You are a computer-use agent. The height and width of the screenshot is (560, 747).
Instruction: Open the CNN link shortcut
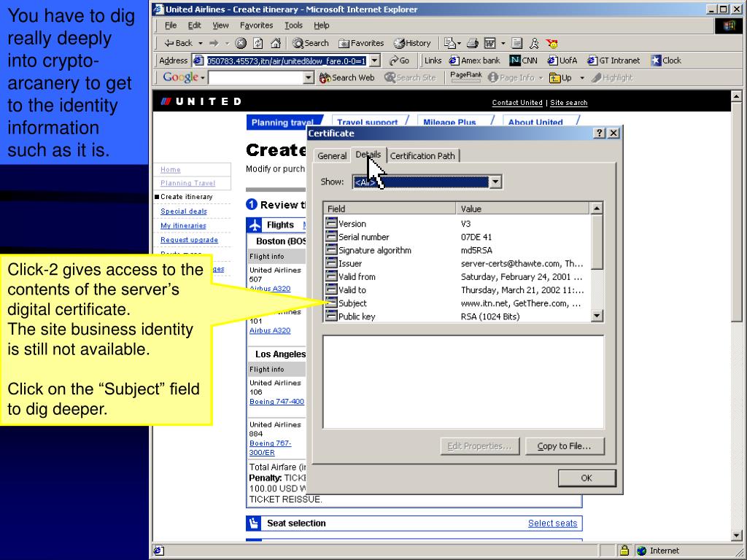[x=523, y=61]
